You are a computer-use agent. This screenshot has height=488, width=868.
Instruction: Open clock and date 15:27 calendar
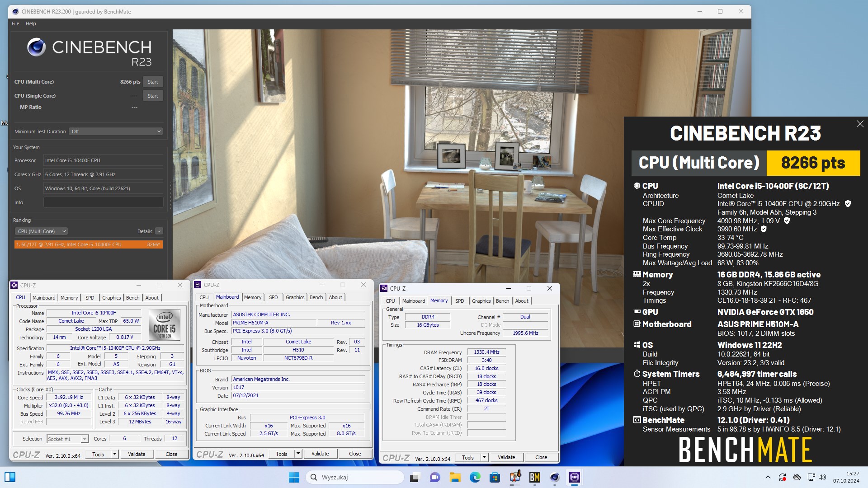(846, 477)
